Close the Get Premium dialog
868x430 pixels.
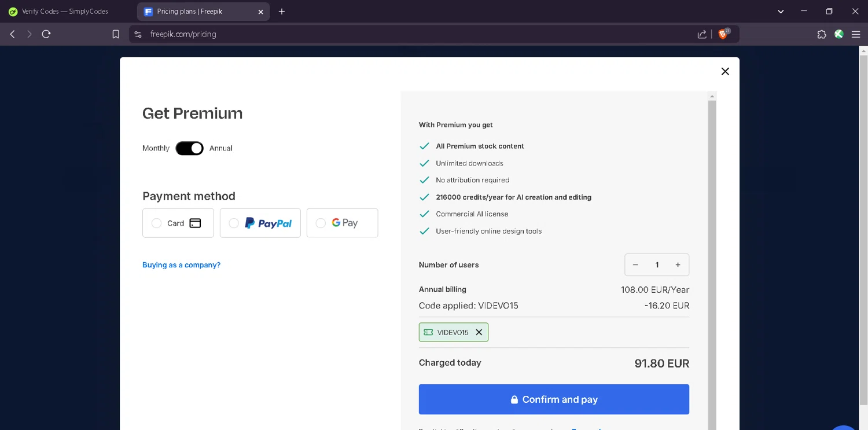click(725, 71)
